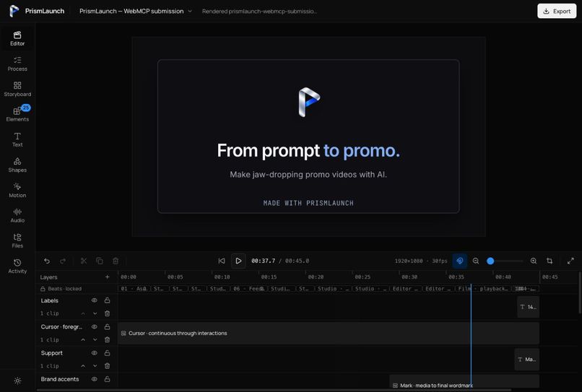Duplicate the selected clip

(x=100, y=261)
